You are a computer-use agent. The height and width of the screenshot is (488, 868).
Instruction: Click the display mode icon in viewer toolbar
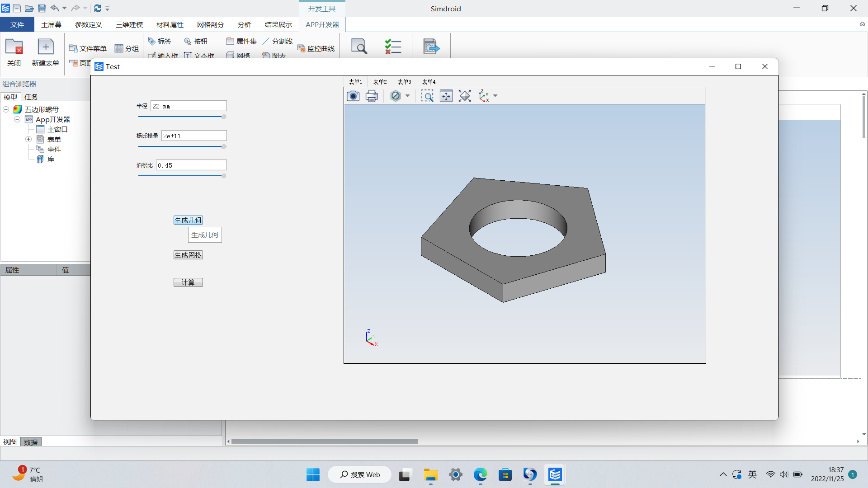tap(396, 96)
